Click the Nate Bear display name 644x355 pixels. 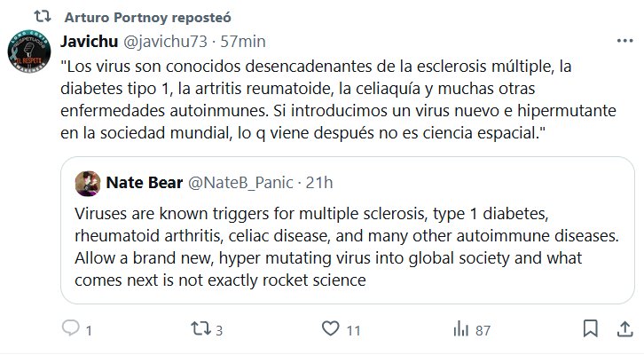(x=141, y=183)
